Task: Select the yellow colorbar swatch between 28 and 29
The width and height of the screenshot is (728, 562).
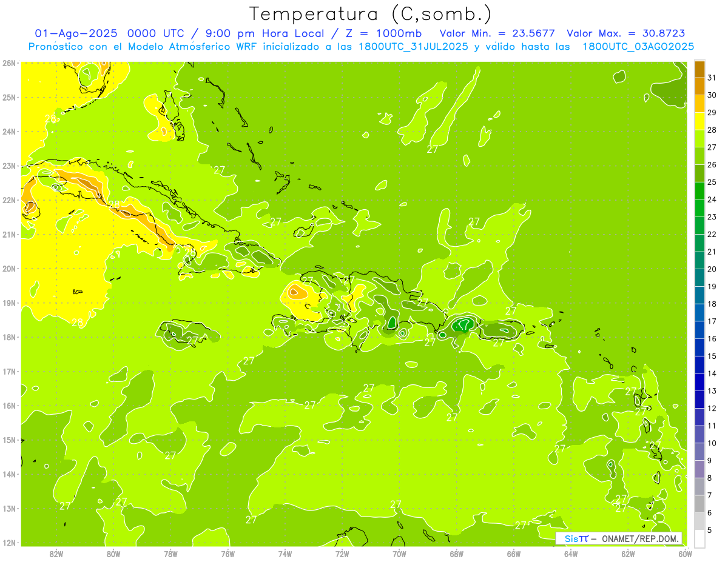Action: [x=699, y=121]
